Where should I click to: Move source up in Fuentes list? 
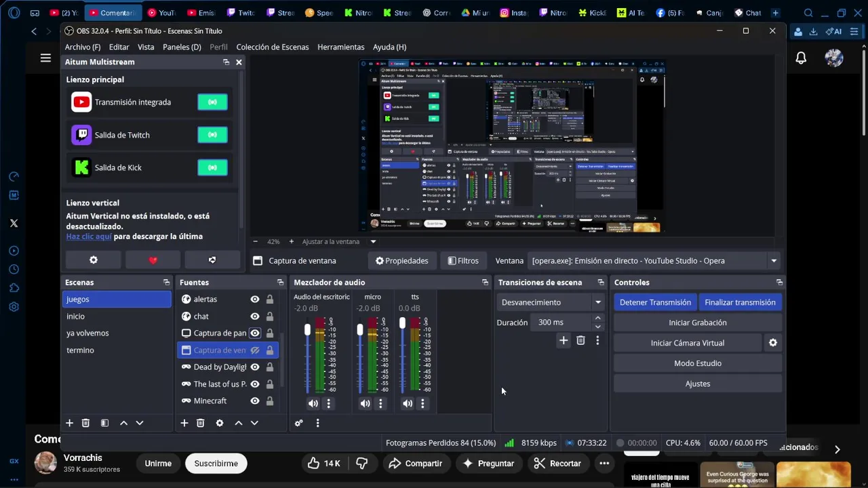pyautogui.click(x=238, y=423)
